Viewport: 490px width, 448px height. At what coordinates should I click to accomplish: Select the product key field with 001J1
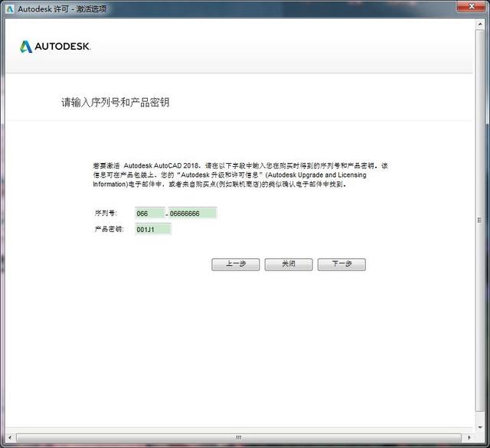tap(153, 229)
